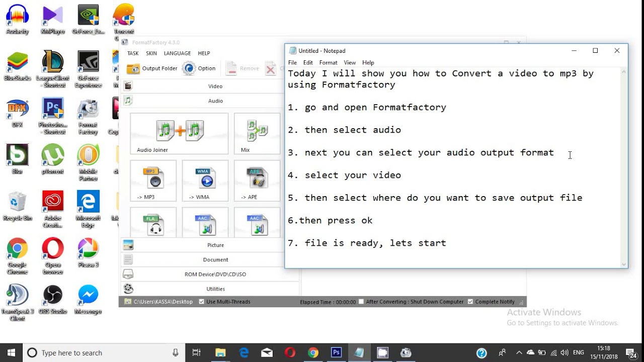Open Task View on the taskbar

(x=197, y=353)
